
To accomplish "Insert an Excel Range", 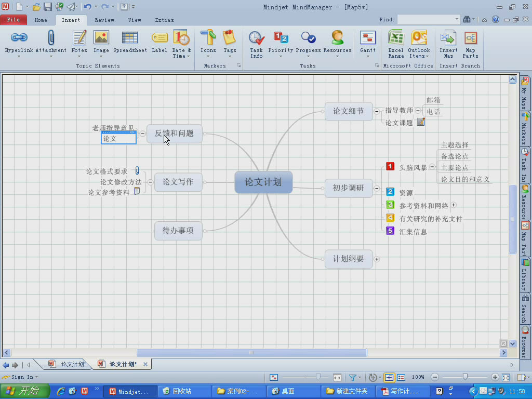I will coord(396,44).
